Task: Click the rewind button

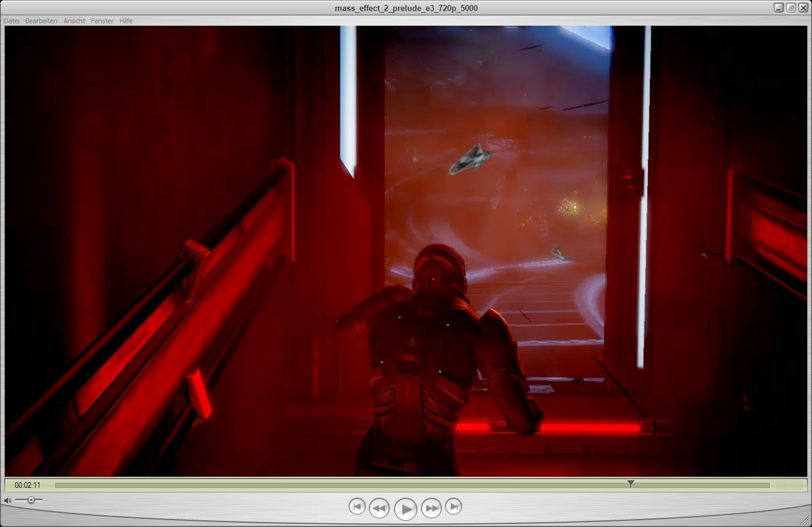Action: [x=379, y=508]
